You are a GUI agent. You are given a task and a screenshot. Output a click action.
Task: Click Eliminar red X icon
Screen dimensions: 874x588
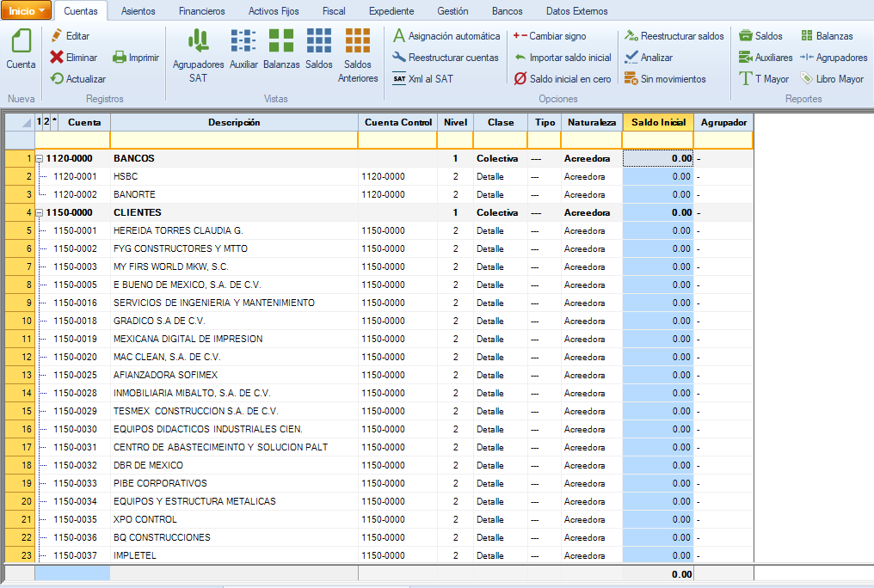[57, 58]
